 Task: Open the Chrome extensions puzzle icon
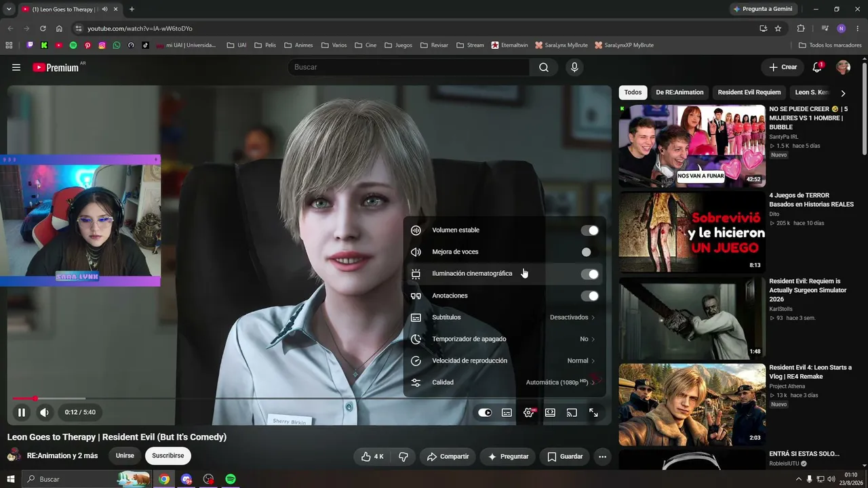click(801, 28)
